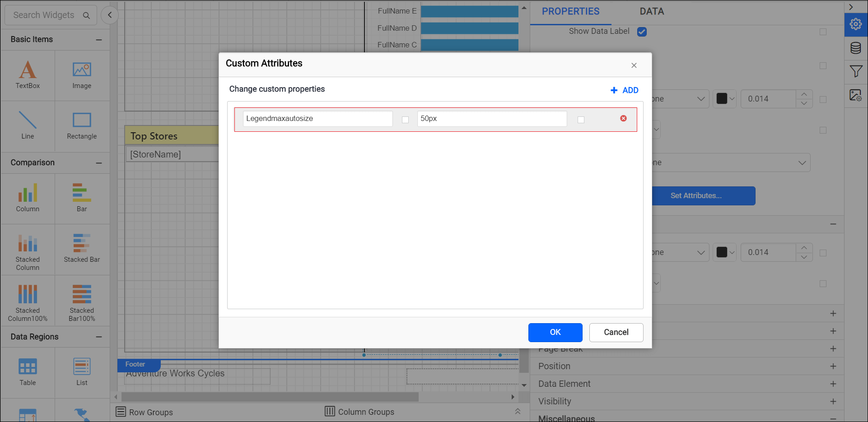Open the border color swatch picker
This screenshot has width=868, height=422.
[725, 98]
